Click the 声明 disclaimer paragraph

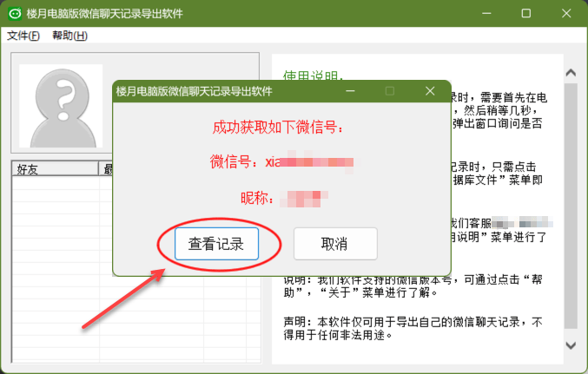pyautogui.click(x=413, y=328)
